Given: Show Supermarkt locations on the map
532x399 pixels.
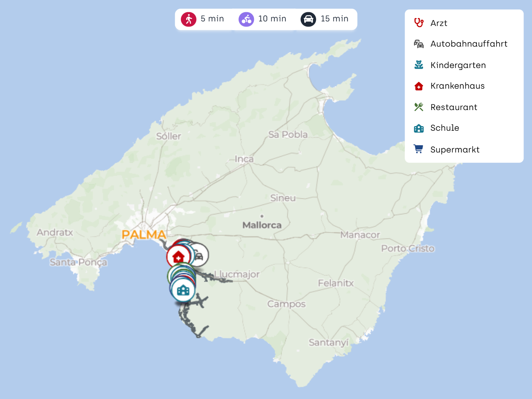Looking at the screenshot, I should coord(455,150).
